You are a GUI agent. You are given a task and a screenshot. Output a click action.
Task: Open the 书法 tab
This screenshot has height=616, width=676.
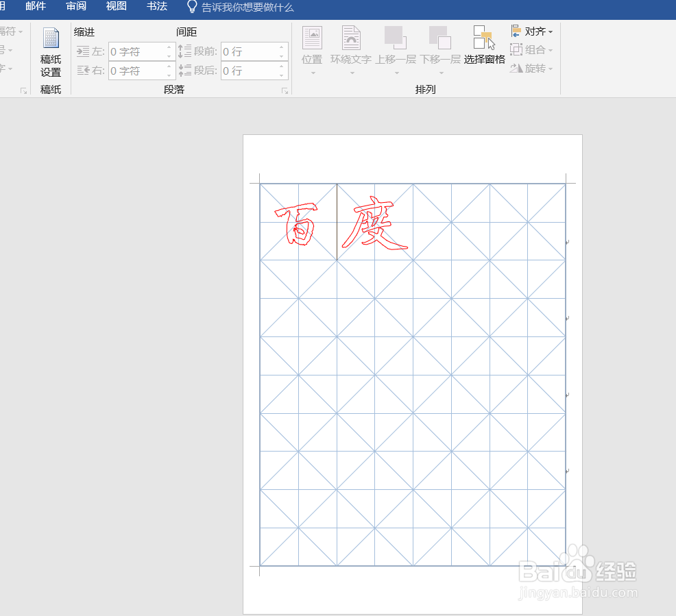pyautogui.click(x=157, y=6)
